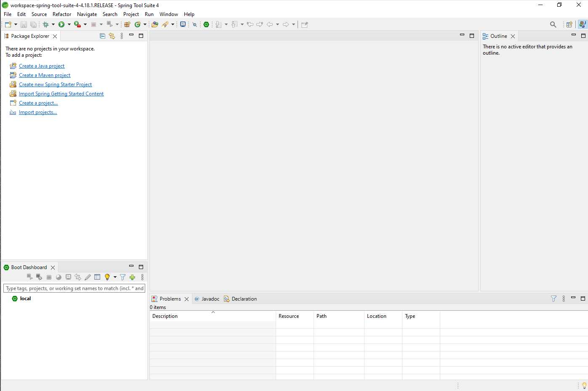Image resolution: width=588 pixels, height=391 pixels.
Task: Toggle Link with Editor in Package Explorer
Action: (x=112, y=36)
